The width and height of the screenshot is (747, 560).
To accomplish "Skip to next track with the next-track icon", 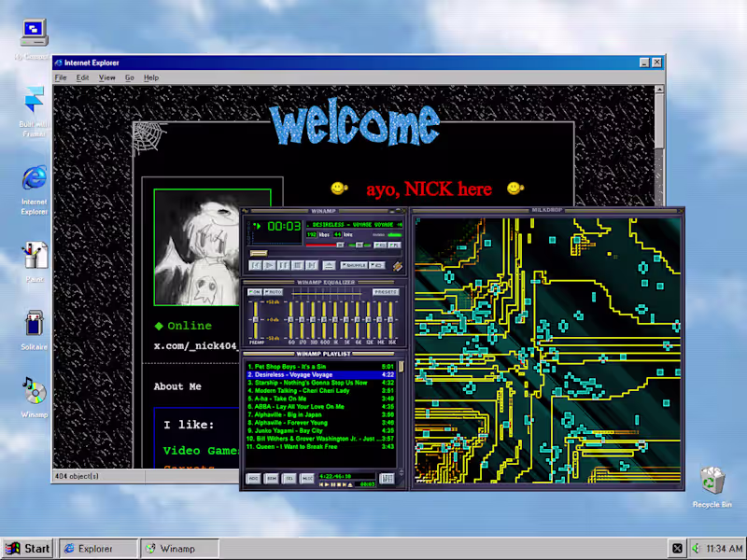I will click(x=310, y=266).
